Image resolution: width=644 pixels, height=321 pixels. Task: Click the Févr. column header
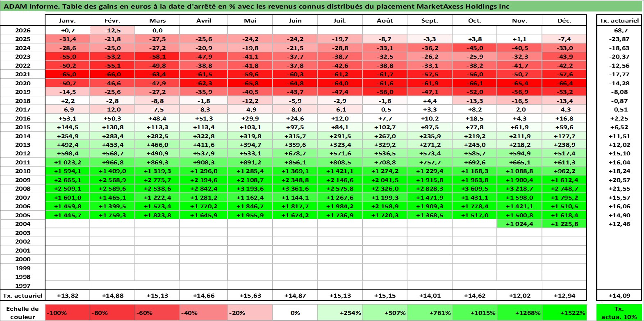click(112, 20)
